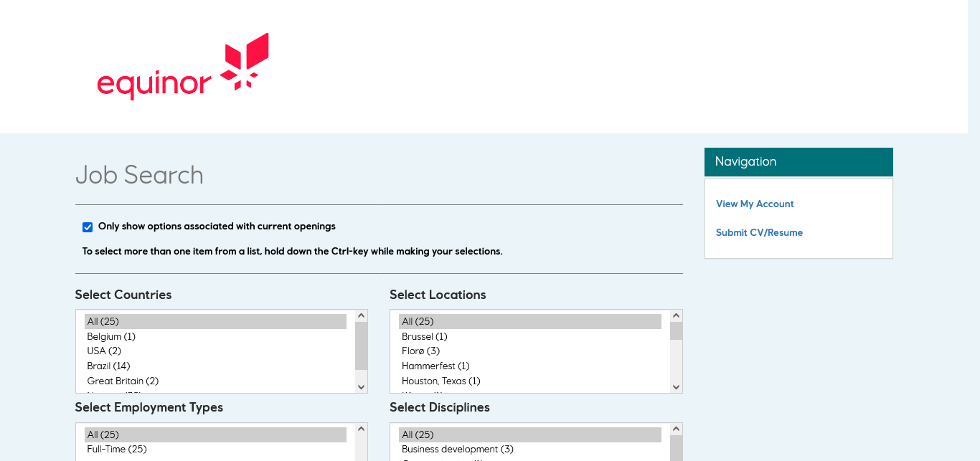Image resolution: width=980 pixels, height=461 pixels.
Task: Select Brussel (1) location
Action: point(424,337)
